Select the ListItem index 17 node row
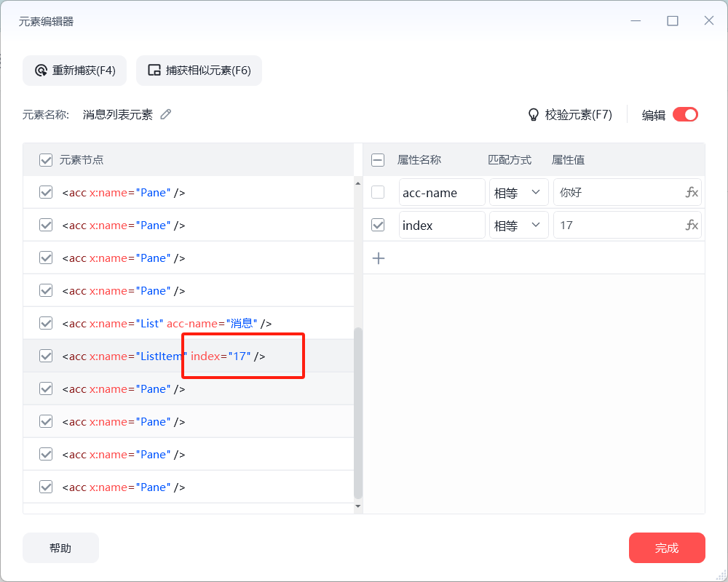The image size is (728, 582). click(189, 356)
